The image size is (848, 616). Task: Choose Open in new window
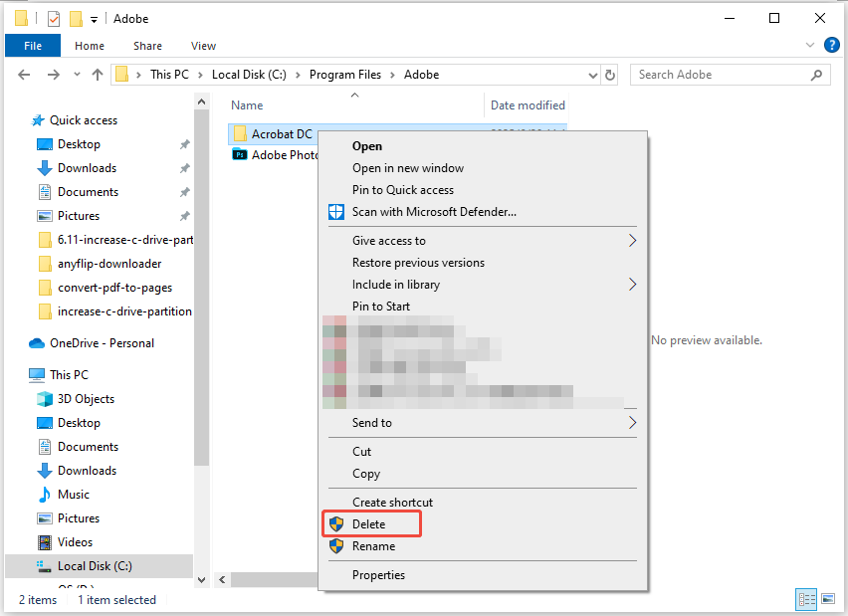(408, 168)
